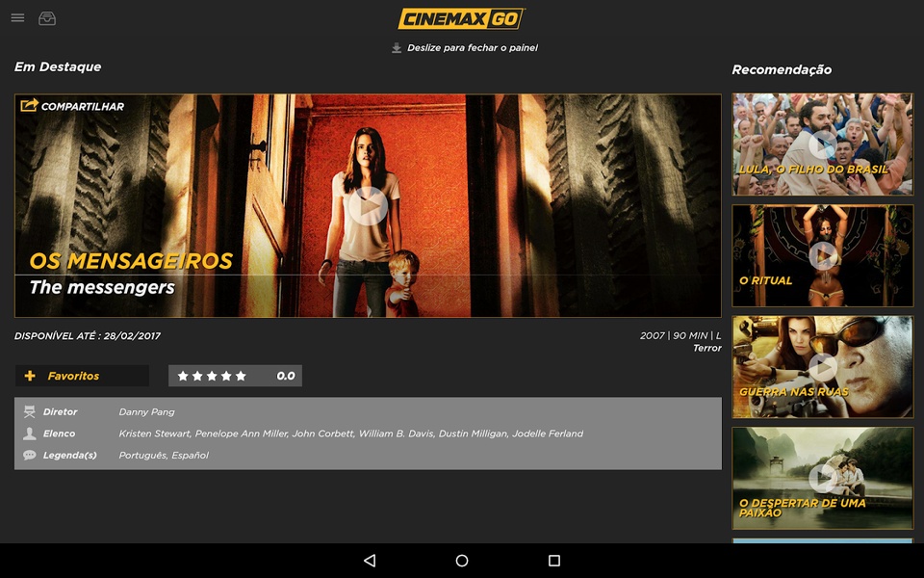Click 'LULA, O FILHO DO BRASIL' title
The width and height of the screenshot is (924, 578).
[x=813, y=170]
